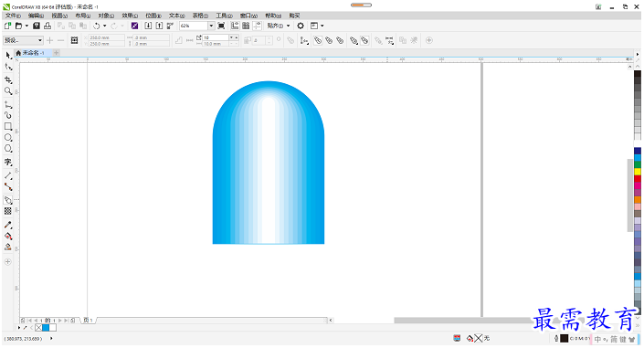Select the Transparency checkerboard tool
Viewport: 644px width, 348px height.
[8, 211]
